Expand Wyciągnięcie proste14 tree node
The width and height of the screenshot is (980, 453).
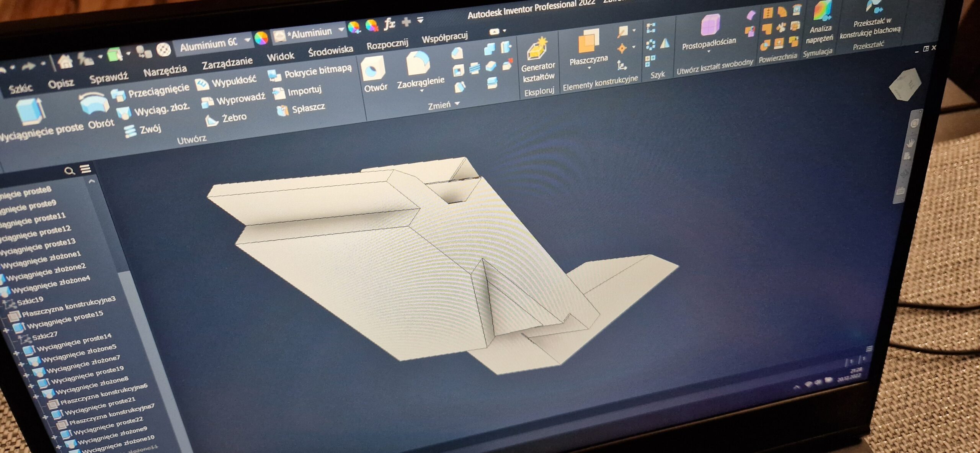pos(16,353)
